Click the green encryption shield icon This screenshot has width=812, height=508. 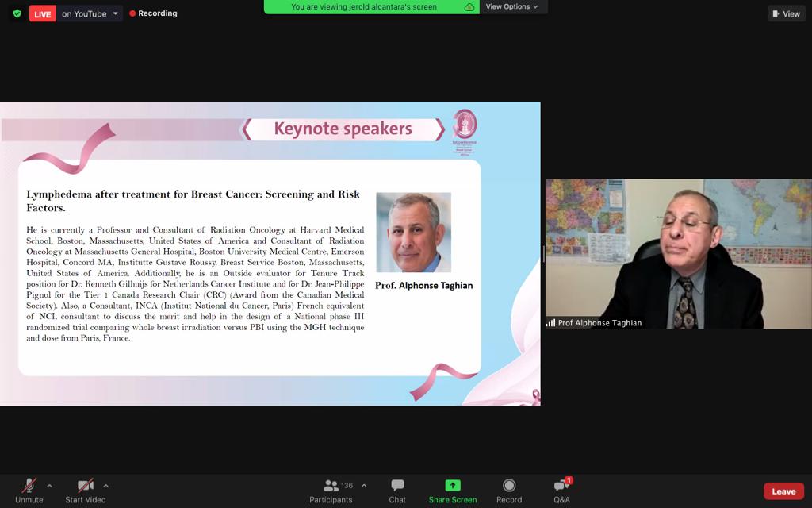pos(17,13)
